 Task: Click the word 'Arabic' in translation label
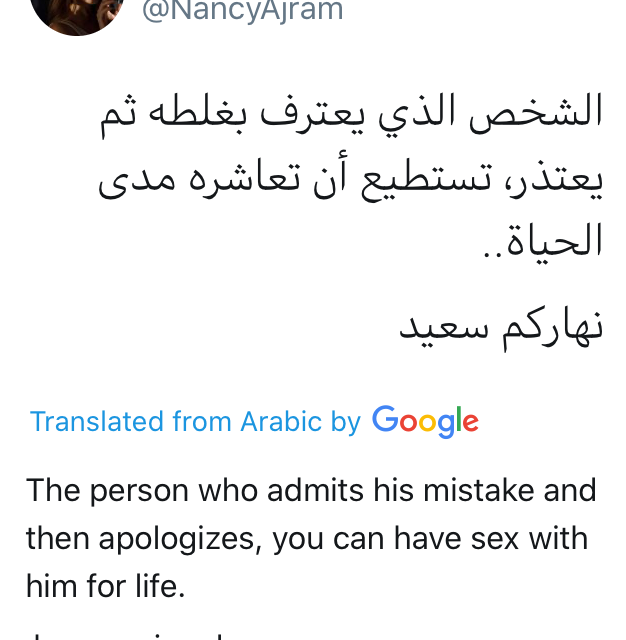tap(281, 421)
